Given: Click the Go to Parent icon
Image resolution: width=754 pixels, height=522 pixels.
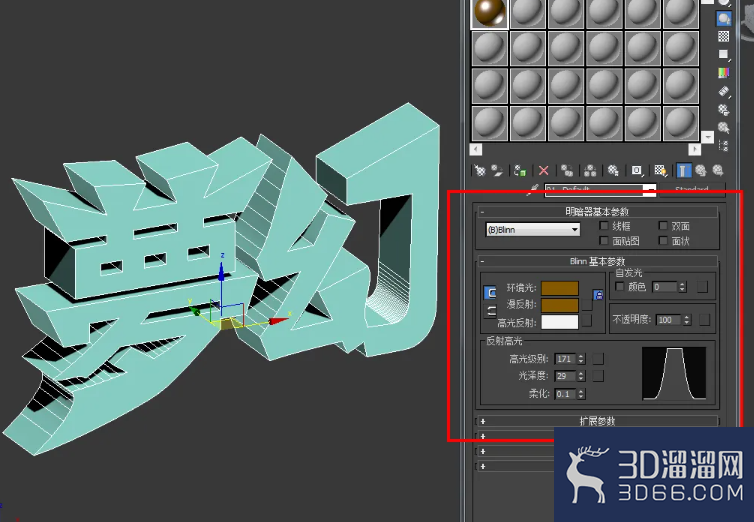Looking at the screenshot, I should click(x=701, y=170).
